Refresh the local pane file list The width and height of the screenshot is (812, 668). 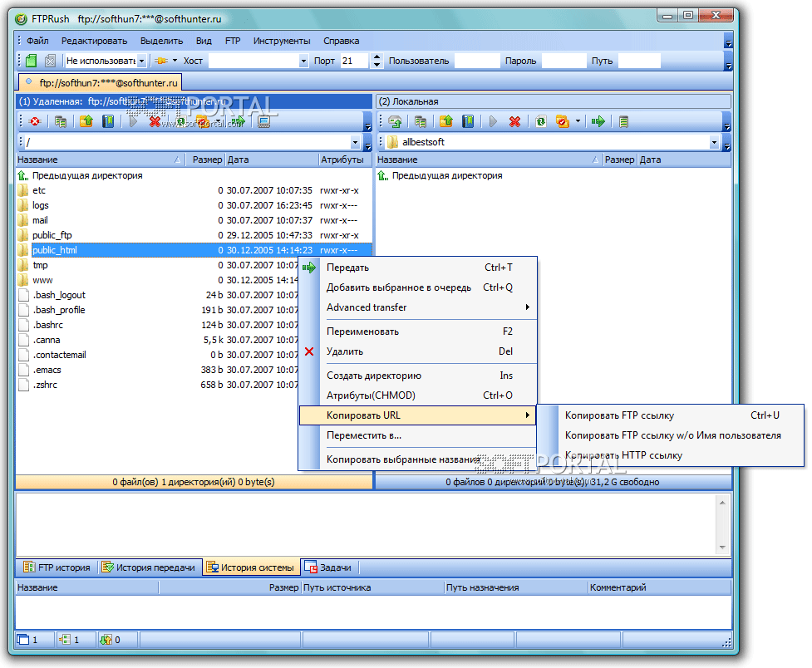tap(541, 121)
